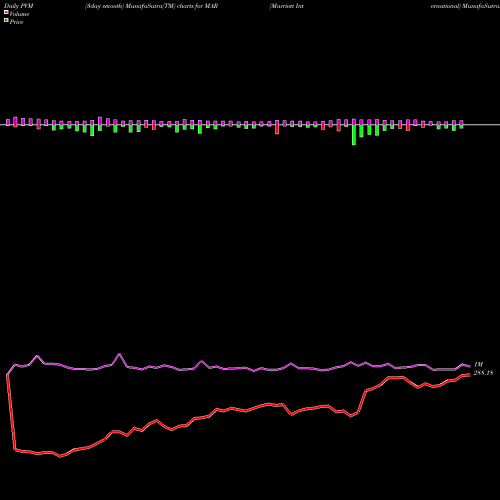Click the Price legend color marker
The image size is (500, 500).
coord(6,21)
